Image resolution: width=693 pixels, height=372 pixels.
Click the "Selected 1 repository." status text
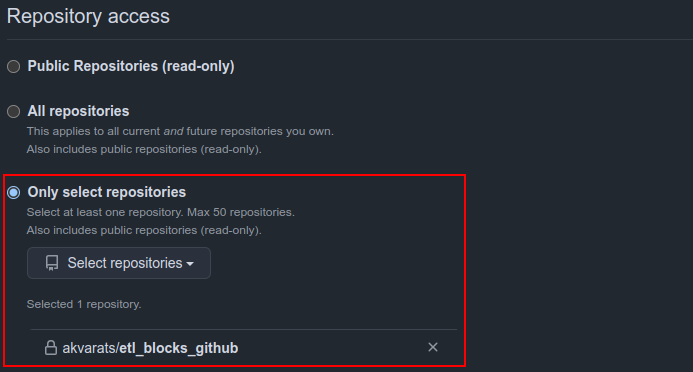84,304
